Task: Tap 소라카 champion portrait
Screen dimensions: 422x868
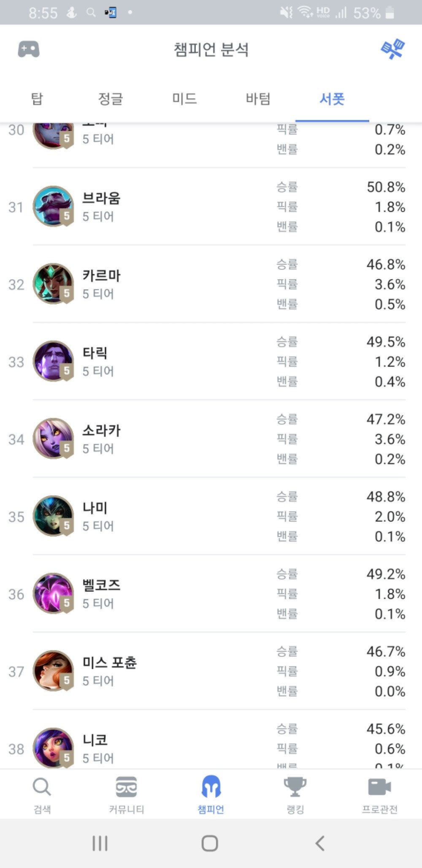Action: coord(53,438)
